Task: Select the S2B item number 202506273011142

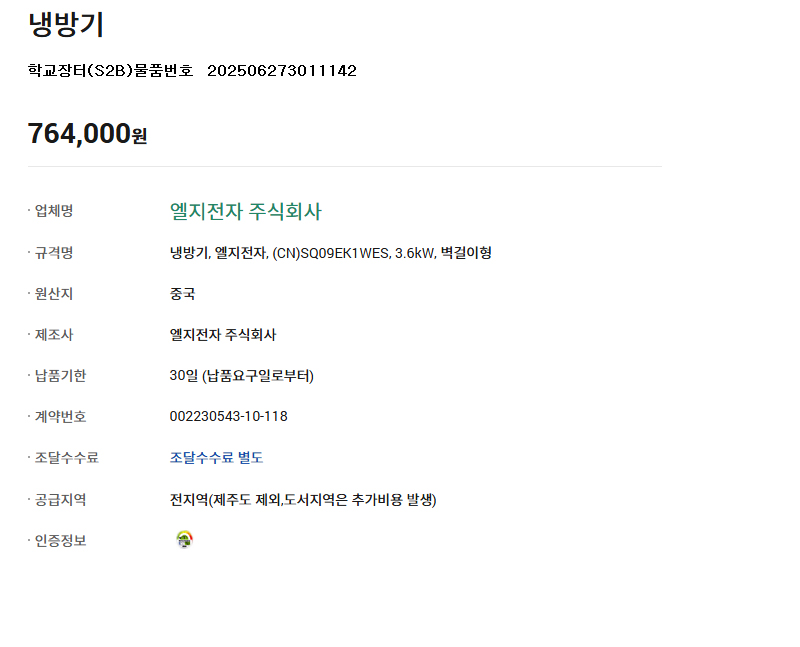Action: coord(282,70)
